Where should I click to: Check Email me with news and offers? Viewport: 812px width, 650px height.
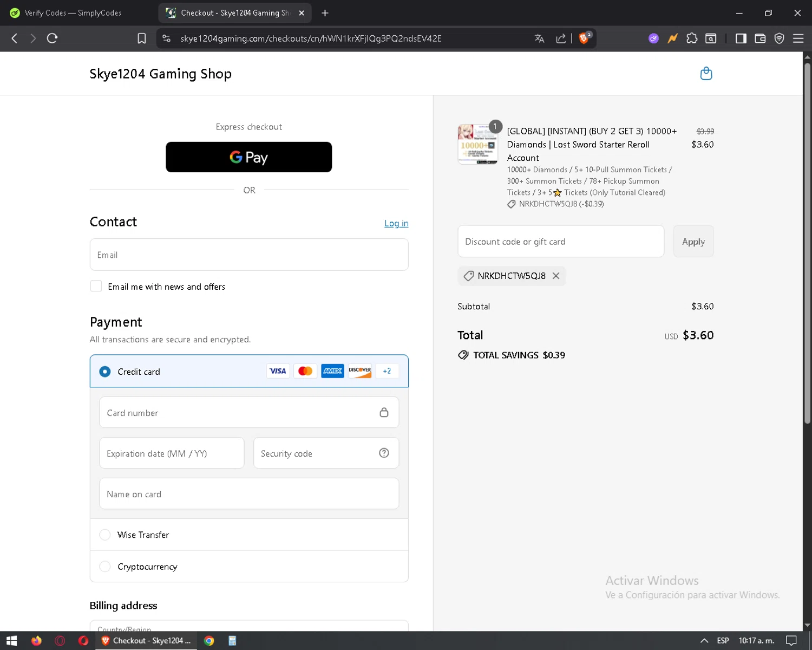tap(96, 286)
